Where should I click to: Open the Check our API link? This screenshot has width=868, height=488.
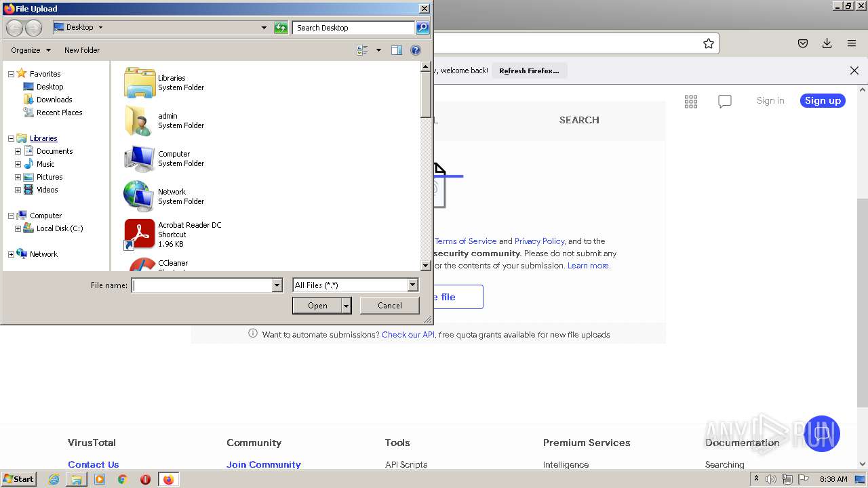[408, 335]
